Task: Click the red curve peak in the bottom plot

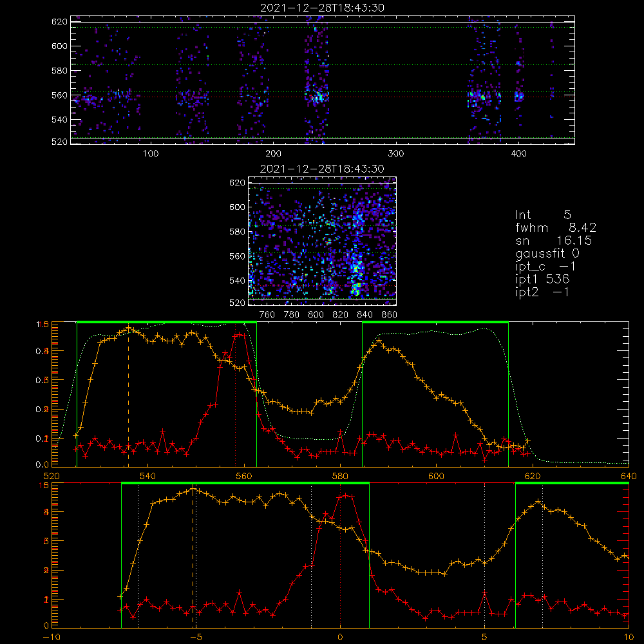Action: [x=345, y=496]
